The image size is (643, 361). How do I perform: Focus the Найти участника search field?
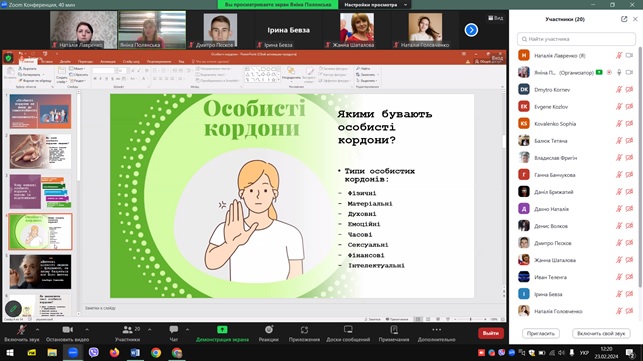coord(576,39)
